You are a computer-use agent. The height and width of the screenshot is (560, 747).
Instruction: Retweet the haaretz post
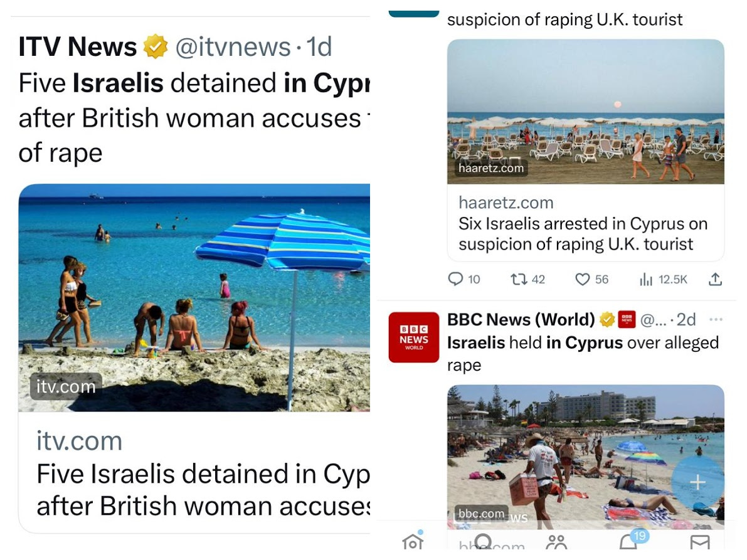point(518,279)
